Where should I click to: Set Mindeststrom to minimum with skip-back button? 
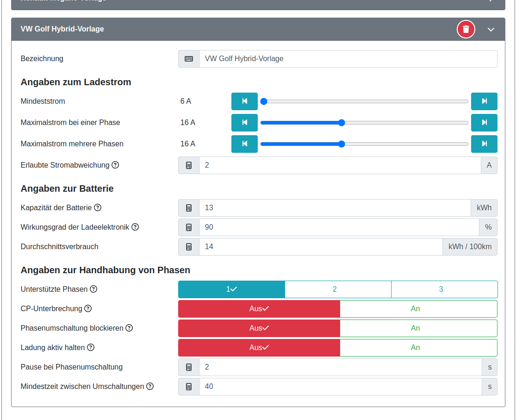244,101
